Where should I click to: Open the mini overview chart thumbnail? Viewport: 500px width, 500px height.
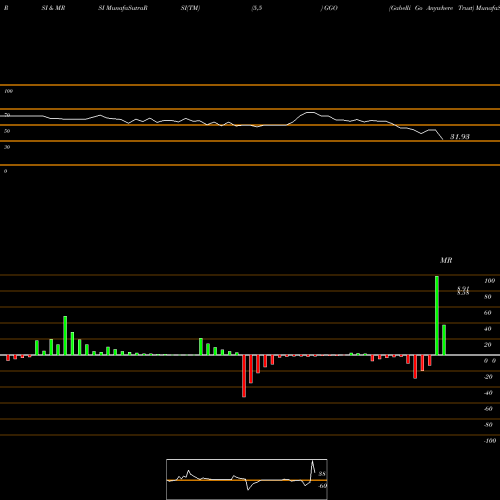(x=247, y=479)
